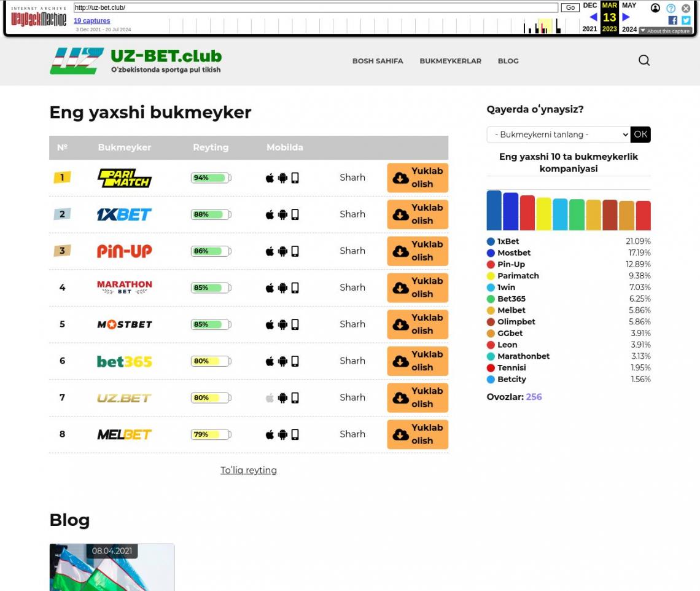The height and width of the screenshot is (591, 700).
Task: Close the Wayback toolbar with X icon
Action: pyautogui.click(x=686, y=8)
